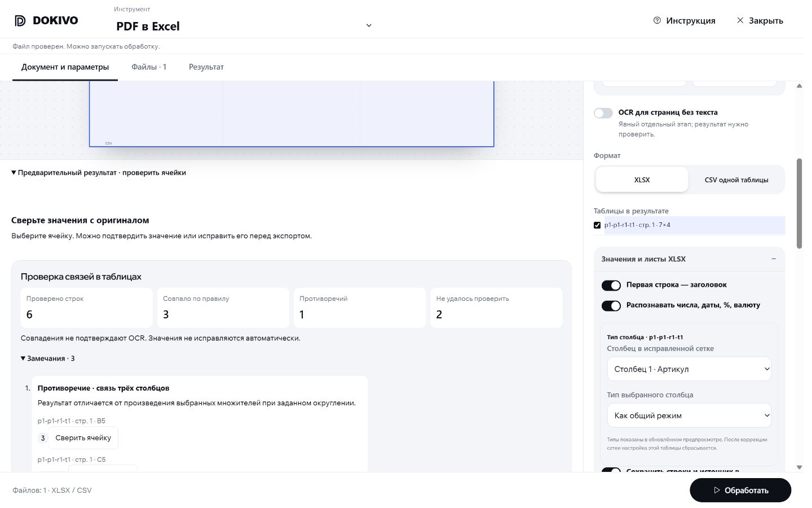This screenshot has height=508, width=812.
Task: Select XLSX format option
Action: tap(642, 179)
